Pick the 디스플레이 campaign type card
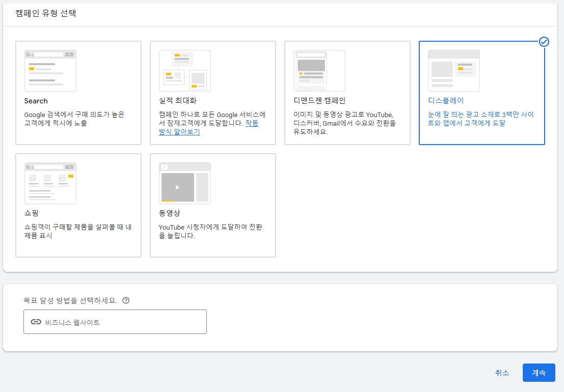The image size is (564, 392). (482, 93)
